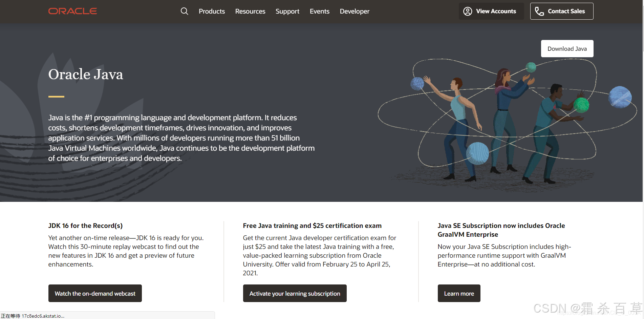Click the Oracle Java heading
The image size is (644, 319).
click(86, 74)
